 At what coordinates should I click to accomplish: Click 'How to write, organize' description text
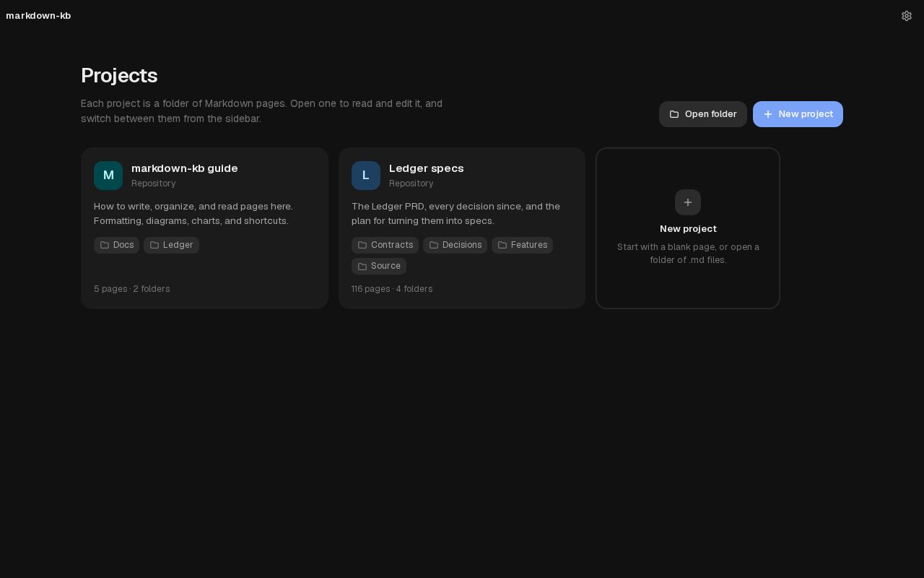click(x=193, y=214)
